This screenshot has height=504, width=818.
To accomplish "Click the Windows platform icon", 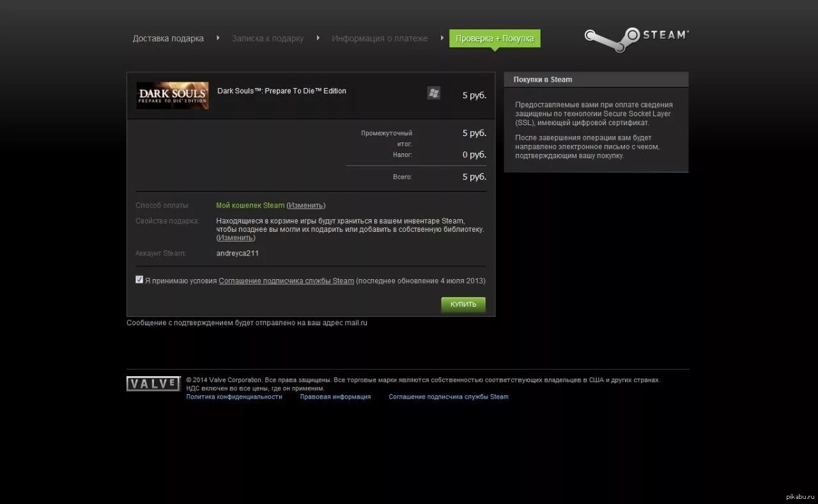I will point(433,93).
